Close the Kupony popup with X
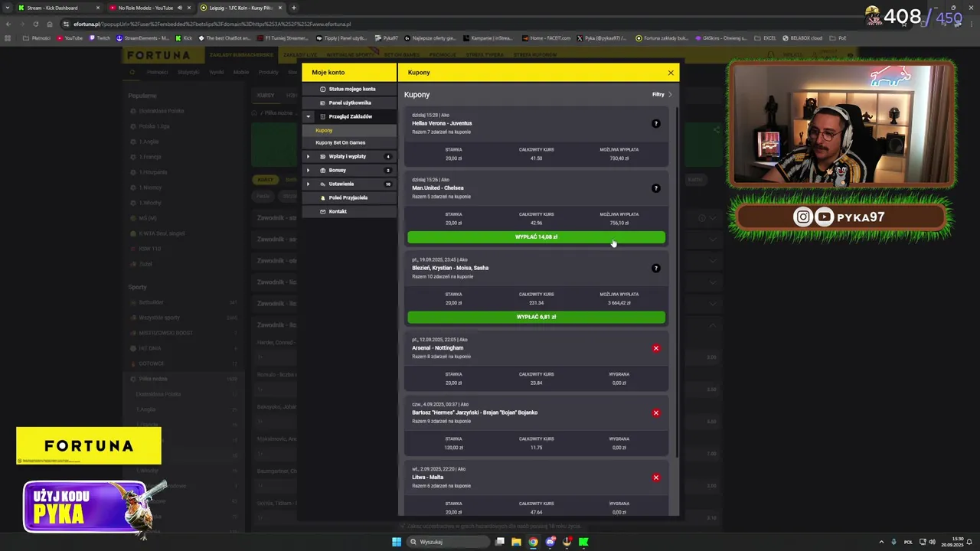980x551 pixels. [671, 73]
